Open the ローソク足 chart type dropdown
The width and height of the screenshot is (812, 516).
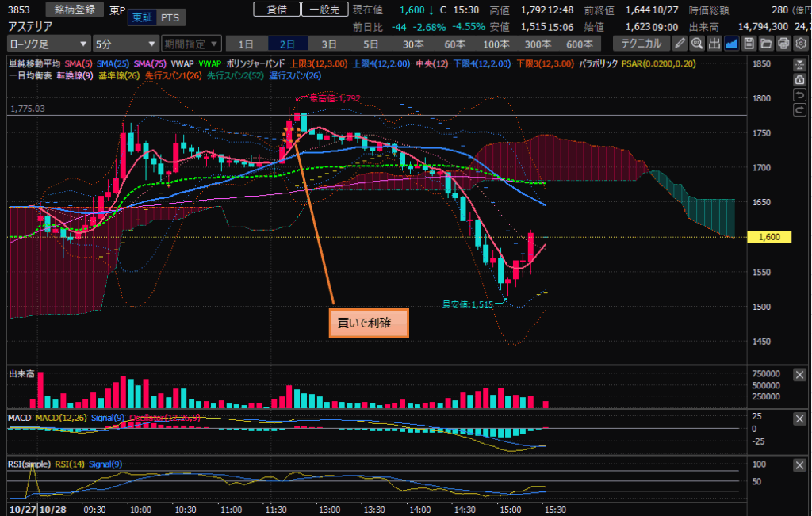coord(49,43)
